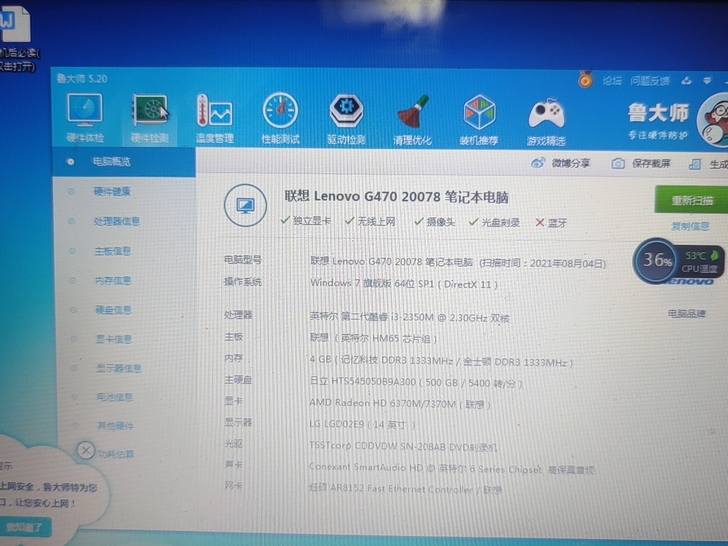
Task: Click the 复制信息 copy info link
Action: click(x=690, y=226)
